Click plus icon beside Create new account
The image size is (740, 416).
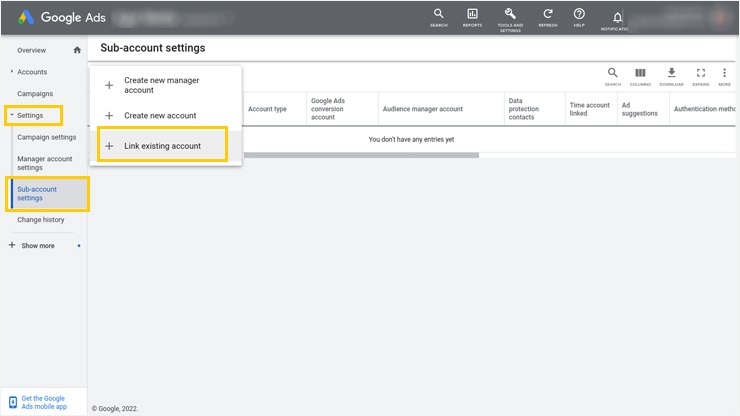[x=109, y=116]
